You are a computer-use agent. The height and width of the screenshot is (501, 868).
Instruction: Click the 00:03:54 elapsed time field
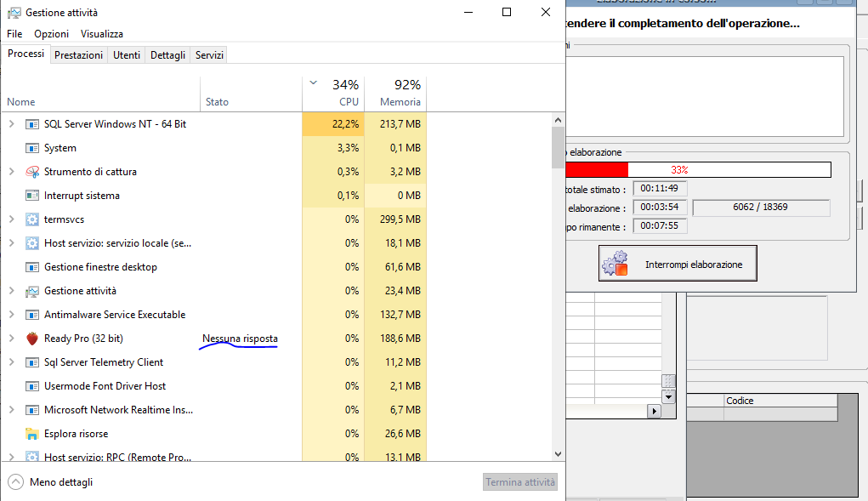pos(660,207)
